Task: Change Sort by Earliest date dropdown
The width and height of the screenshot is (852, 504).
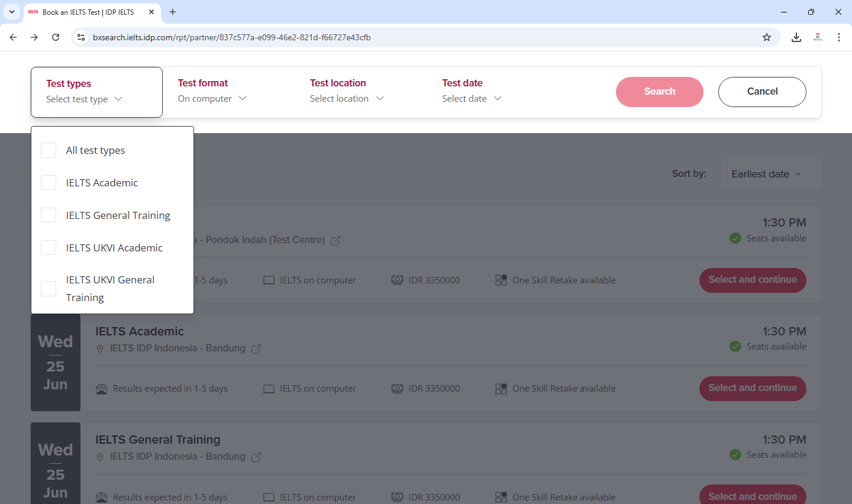Action: (x=766, y=174)
